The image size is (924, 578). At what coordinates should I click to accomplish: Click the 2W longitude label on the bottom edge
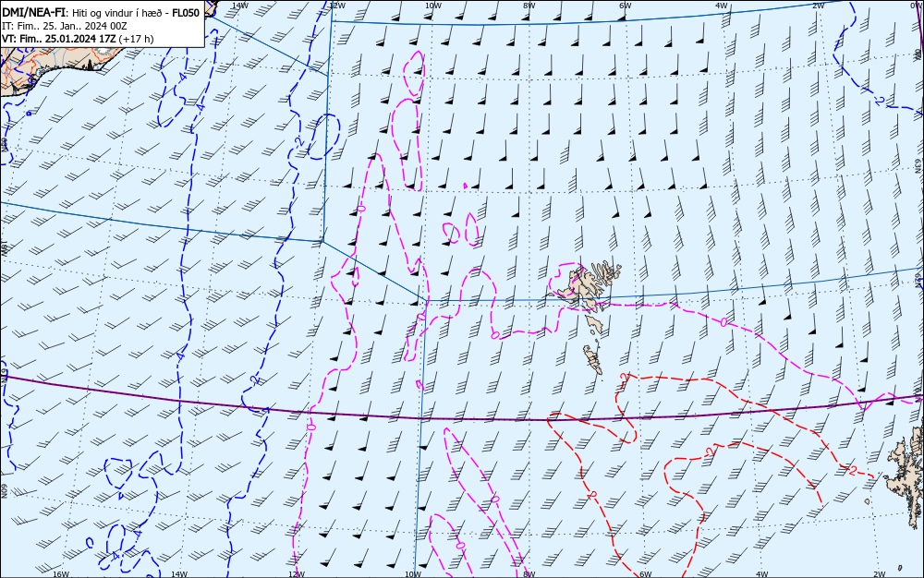click(880, 574)
